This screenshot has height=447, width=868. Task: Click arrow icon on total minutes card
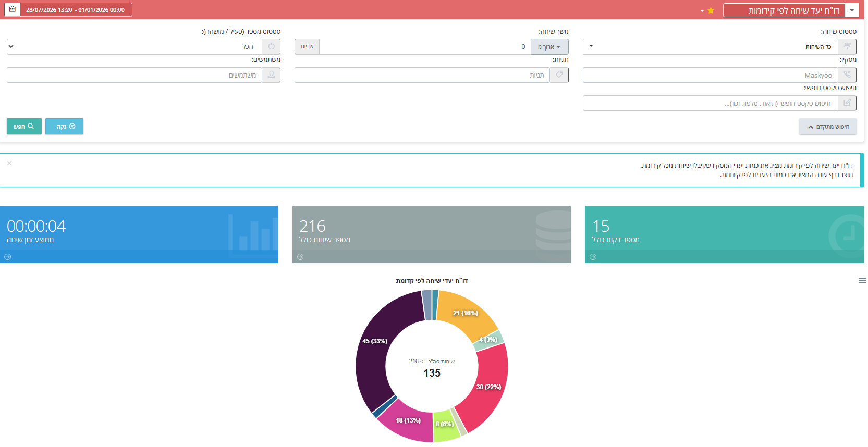click(593, 257)
